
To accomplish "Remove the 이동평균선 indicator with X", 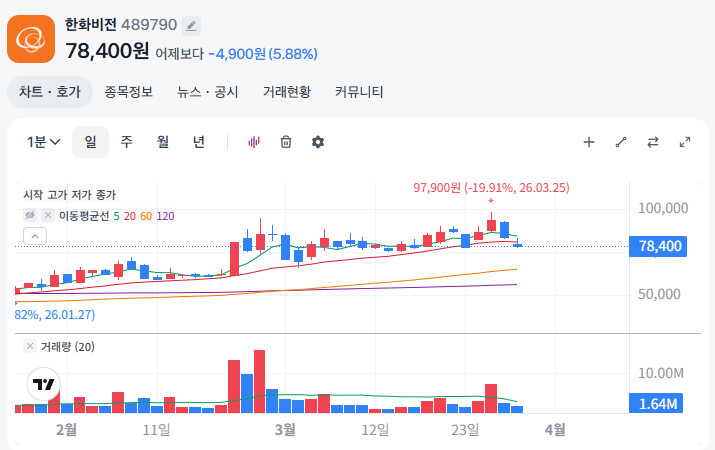I will coord(48,215).
